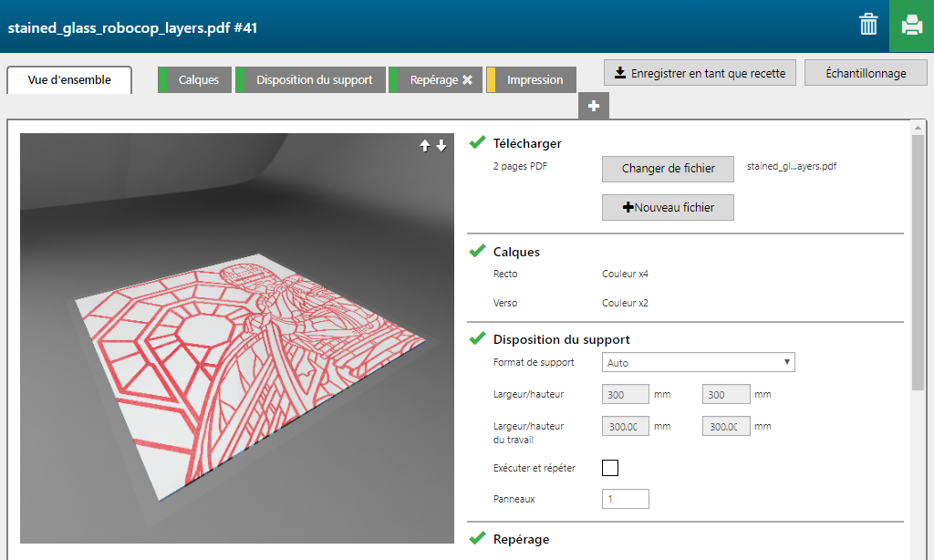Click Nouveau fichier button
934x560 pixels.
pyautogui.click(x=668, y=207)
